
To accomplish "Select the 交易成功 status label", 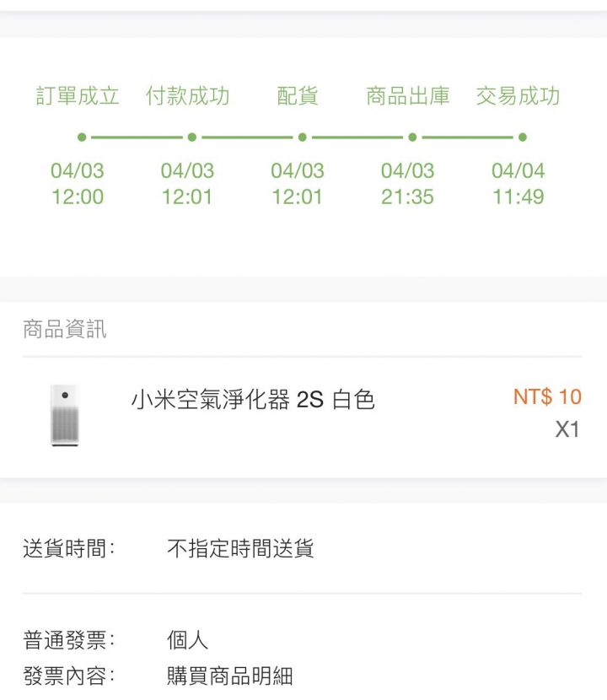I will coord(518,96).
